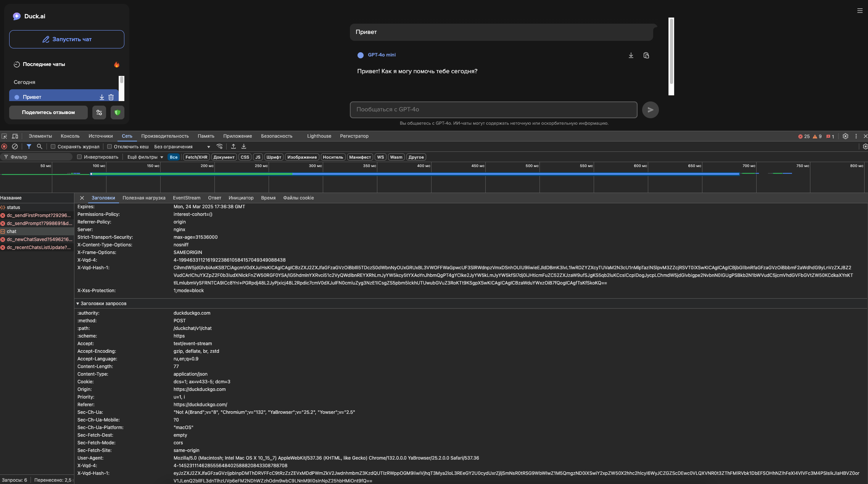The height and width of the screenshot is (484, 868).
Task: Copy the GPT-4o mini response
Action: point(646,55)
